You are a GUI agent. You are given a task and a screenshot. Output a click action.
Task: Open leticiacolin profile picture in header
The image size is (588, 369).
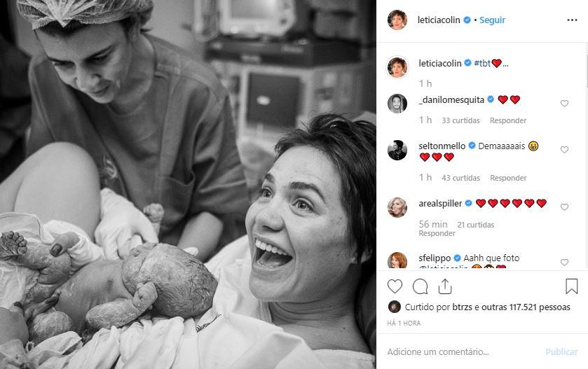coord(397,20)
